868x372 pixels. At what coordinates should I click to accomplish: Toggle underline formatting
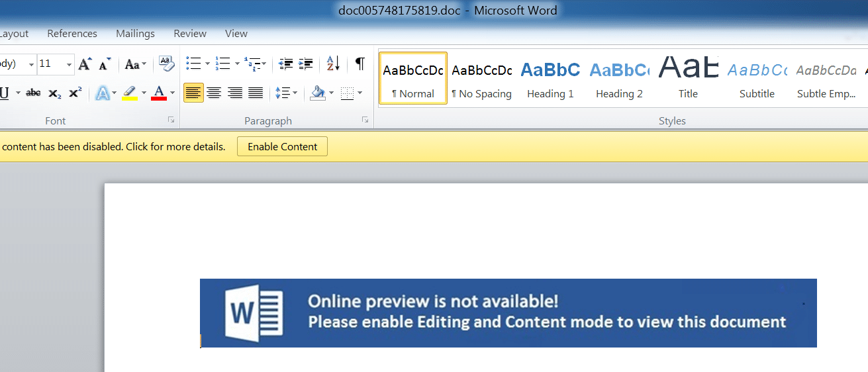click(5, 93)
